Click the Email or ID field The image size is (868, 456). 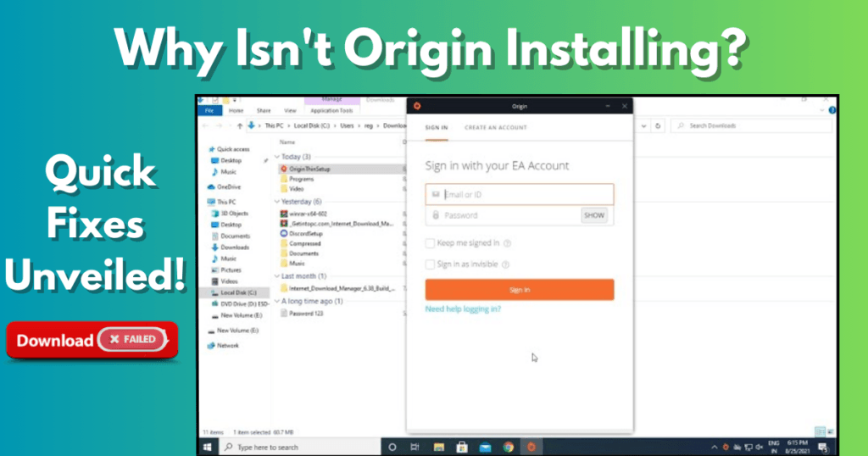click(x=520, y=194)
